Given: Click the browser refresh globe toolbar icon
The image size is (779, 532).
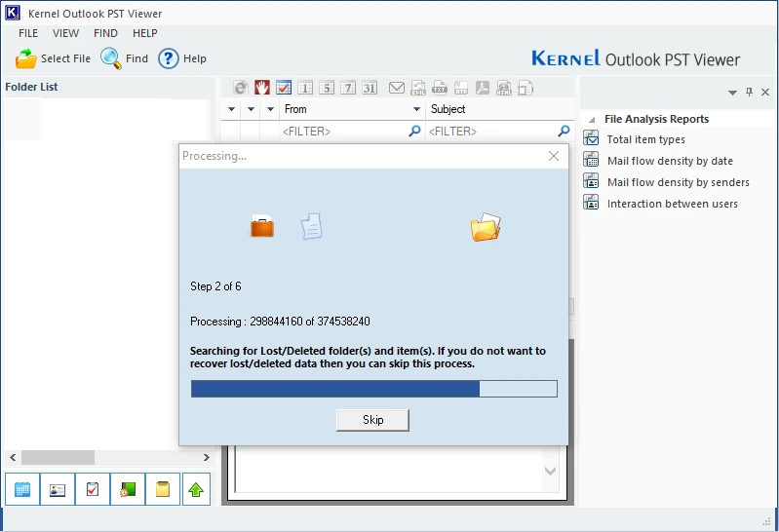Looking at the screenshot, I should 241,88.
